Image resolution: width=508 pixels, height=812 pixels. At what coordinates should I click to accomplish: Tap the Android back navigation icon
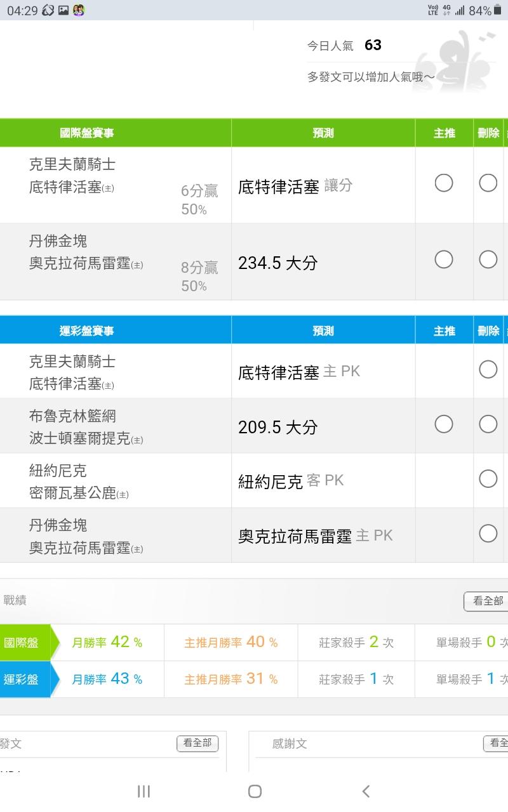point(366,791)
